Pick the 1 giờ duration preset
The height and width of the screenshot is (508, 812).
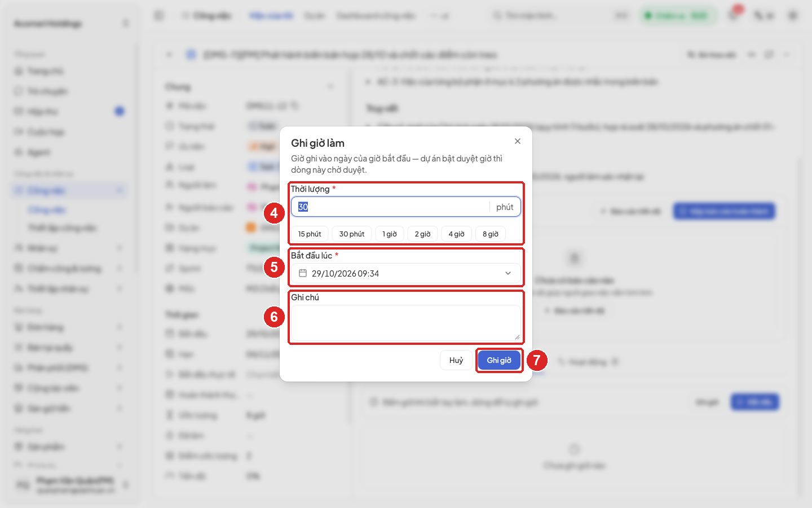(390, 234)
